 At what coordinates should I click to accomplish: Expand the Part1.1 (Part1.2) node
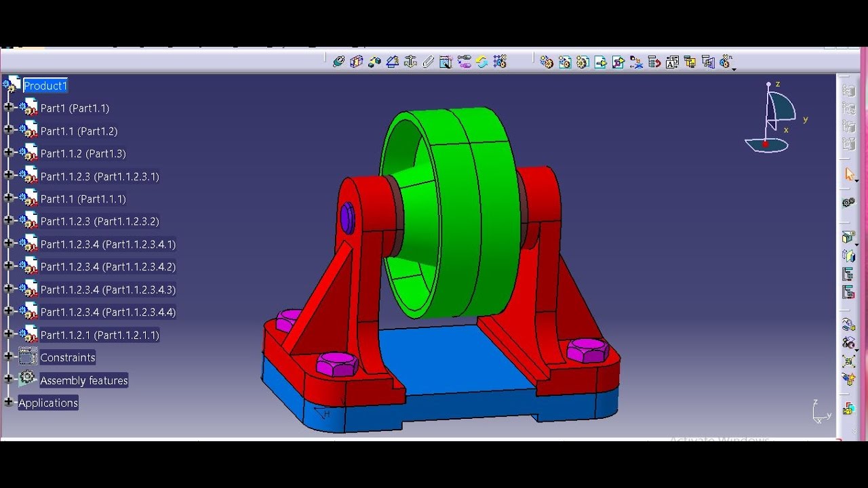point(9,130)
